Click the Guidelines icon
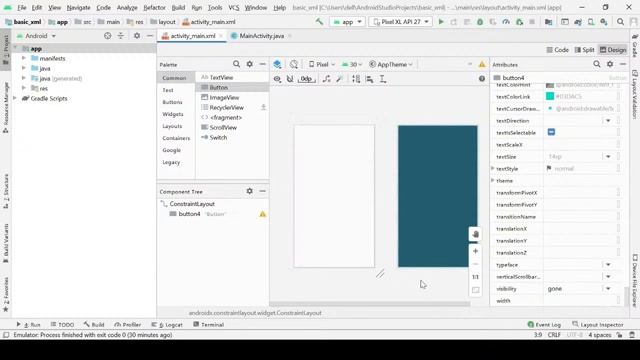The image size is (640, 360). point(383,79)
